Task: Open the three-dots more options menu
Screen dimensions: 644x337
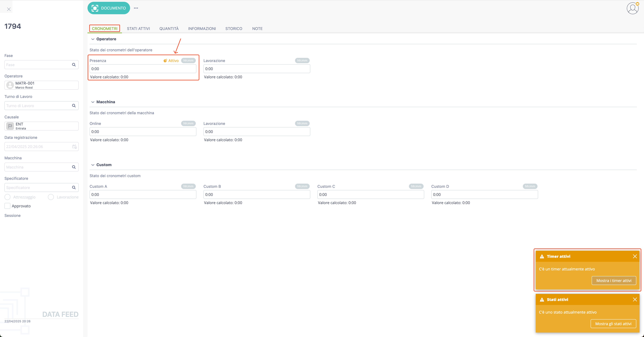Action: [136, 8]
